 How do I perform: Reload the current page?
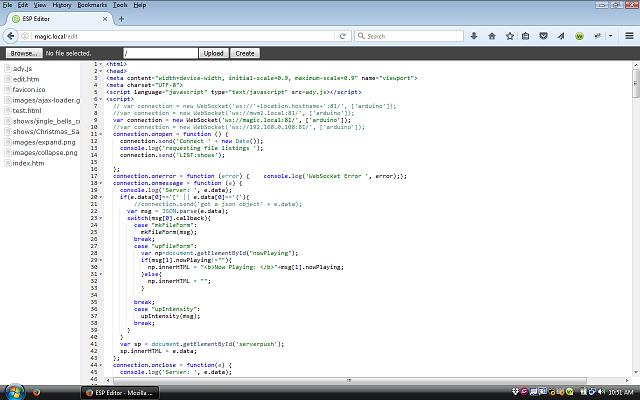coord(342,36)
